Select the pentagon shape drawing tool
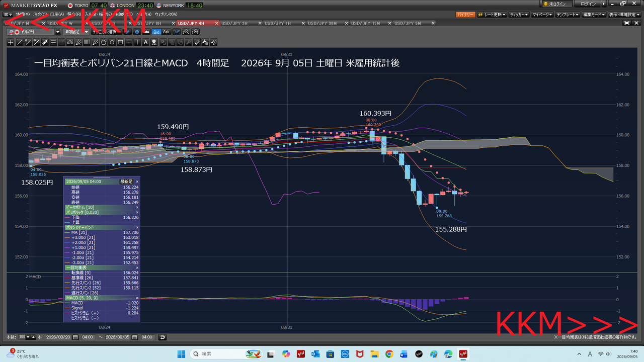 [104, 42]
